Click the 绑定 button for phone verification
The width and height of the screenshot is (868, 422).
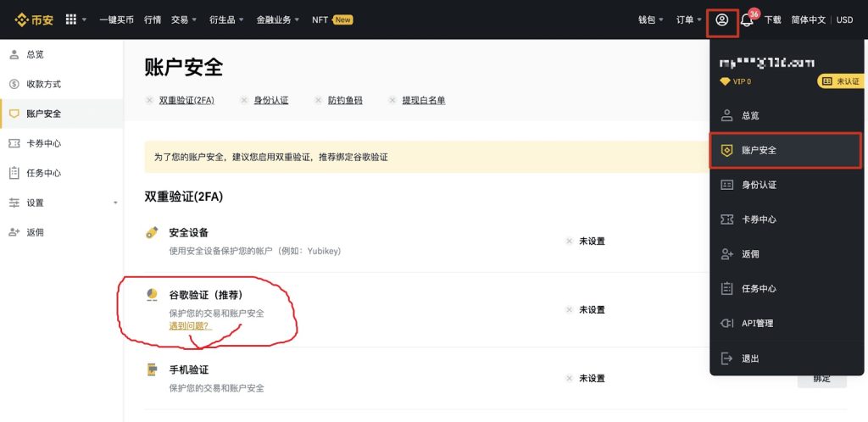[x=821, y=379]
